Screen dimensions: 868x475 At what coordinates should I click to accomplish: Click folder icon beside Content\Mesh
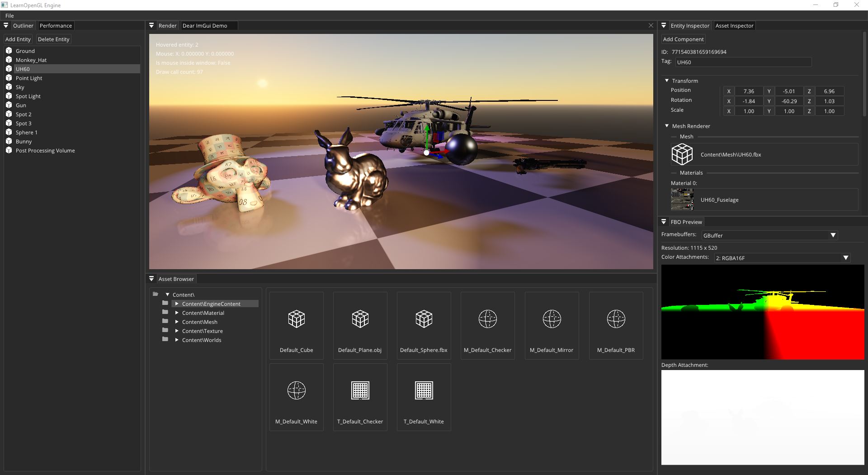click(x=165, y=321)
